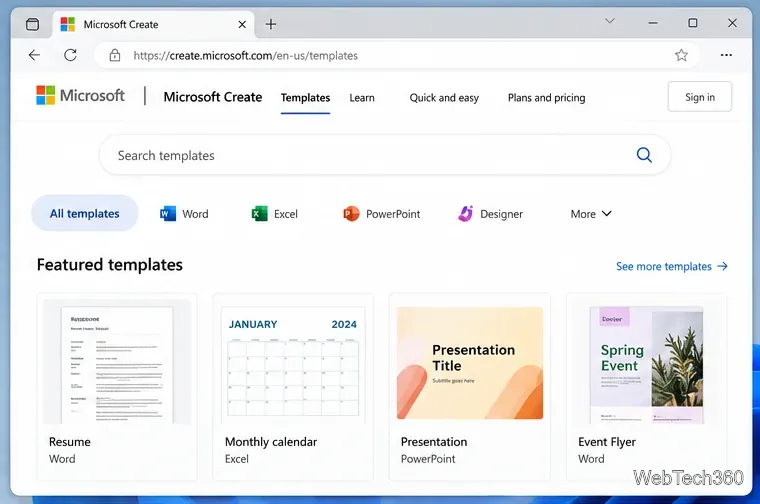
Task: Open the Quick and easy nav item
Action: pos(444,98)
